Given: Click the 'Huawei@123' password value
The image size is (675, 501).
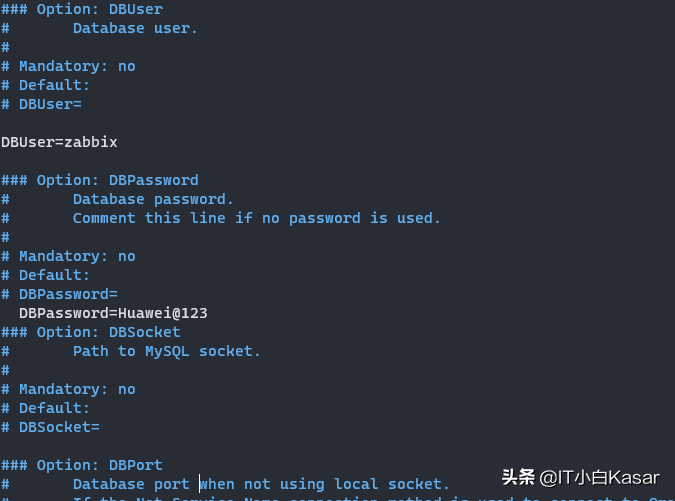Looking at the screenshot, I should pos(163,313).
